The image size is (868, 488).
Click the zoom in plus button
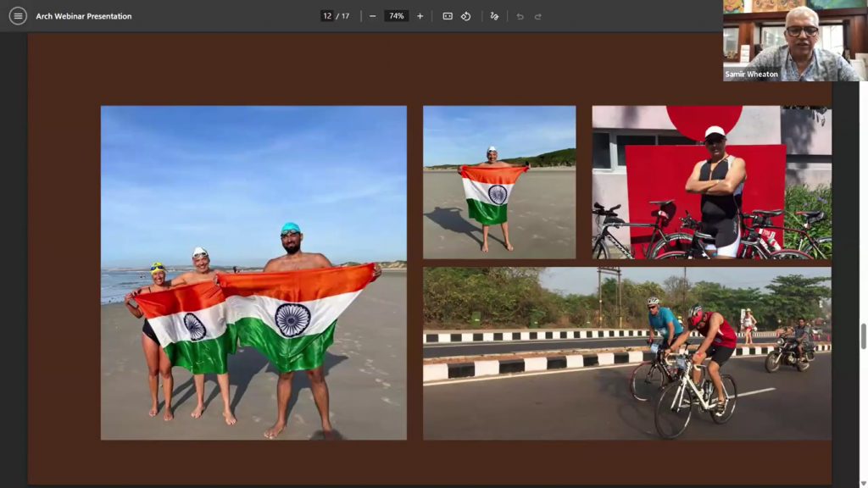(420, 16)
